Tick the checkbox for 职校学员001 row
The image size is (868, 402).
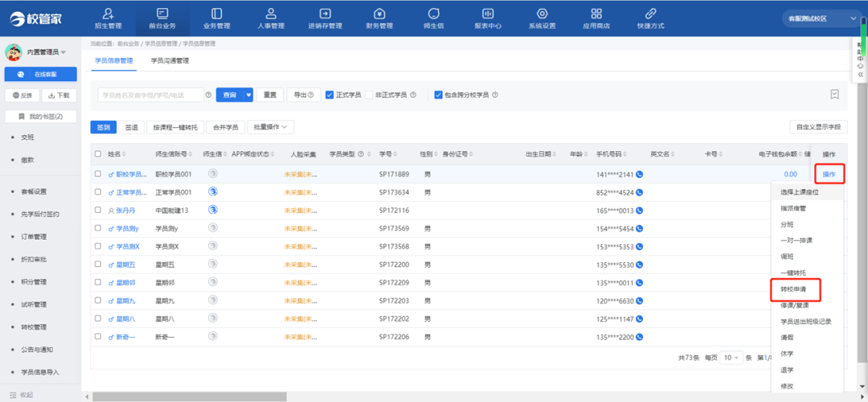click(98, 174)
